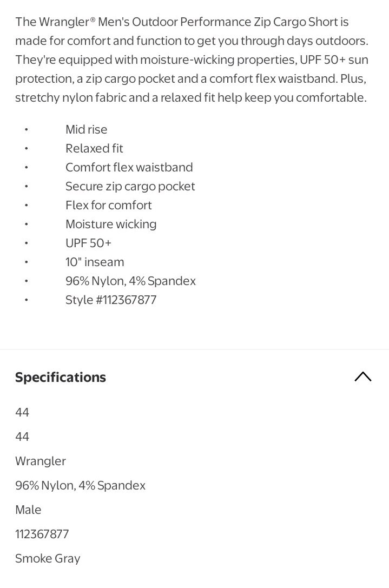Select the Mid rise bullet text
The image size is (389, 588).
point(86,129)
